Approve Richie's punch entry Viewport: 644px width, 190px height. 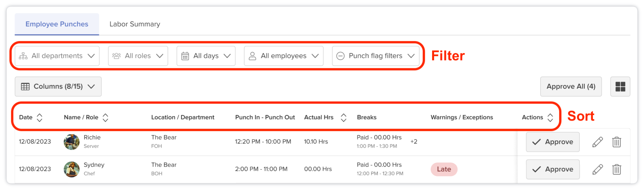pyautogui.click(x=553, y=142)
